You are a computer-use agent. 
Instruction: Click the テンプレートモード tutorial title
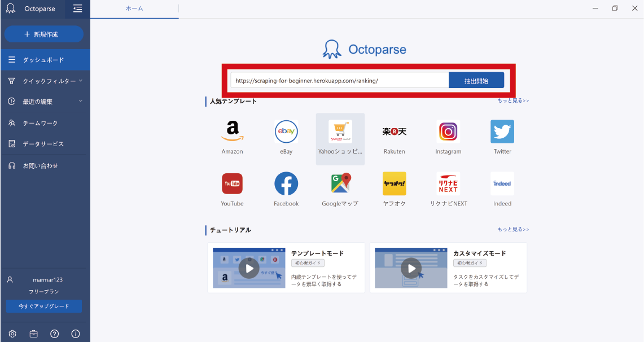click(317, 253)
